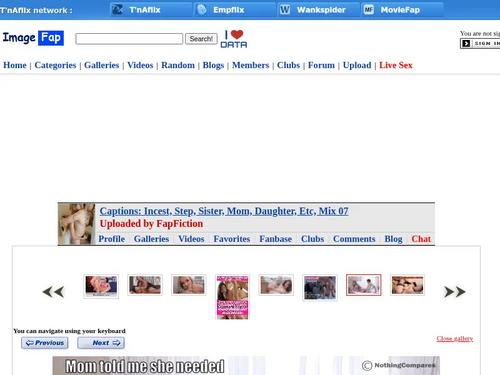This screenshot has height=375, width=500.
Task: Open Forum in the main menu
Action: pos(321,65)
